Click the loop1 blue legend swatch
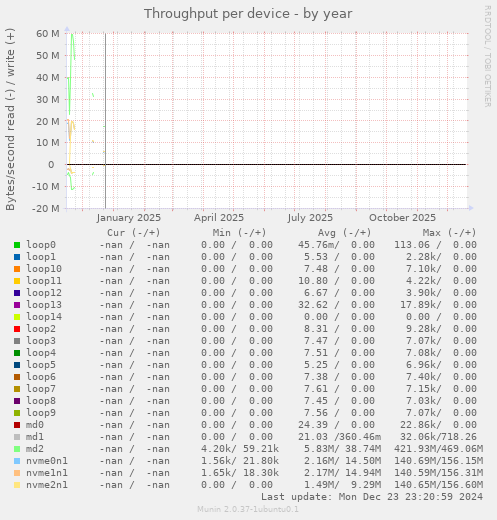The image size is (497, 520). coord(17,257)
